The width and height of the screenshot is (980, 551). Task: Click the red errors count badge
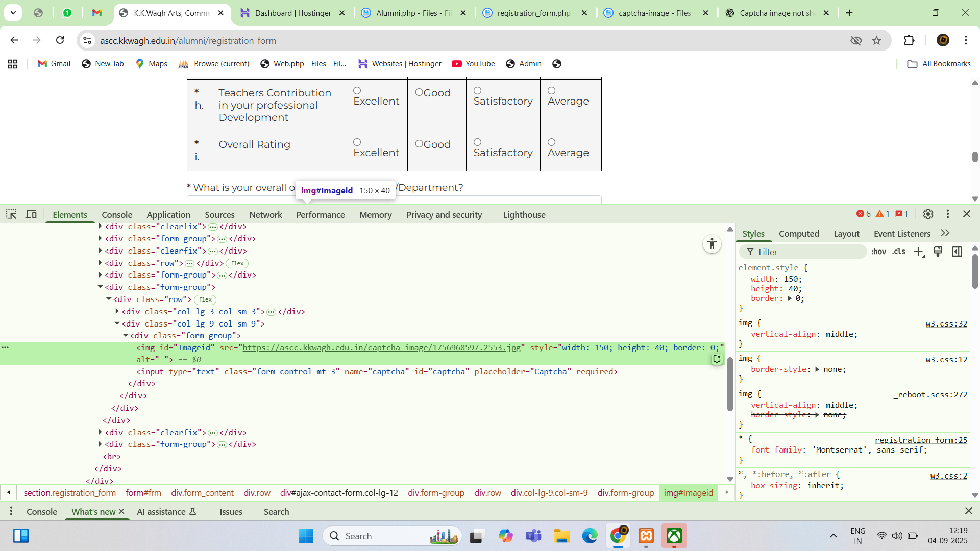(864, 214)
